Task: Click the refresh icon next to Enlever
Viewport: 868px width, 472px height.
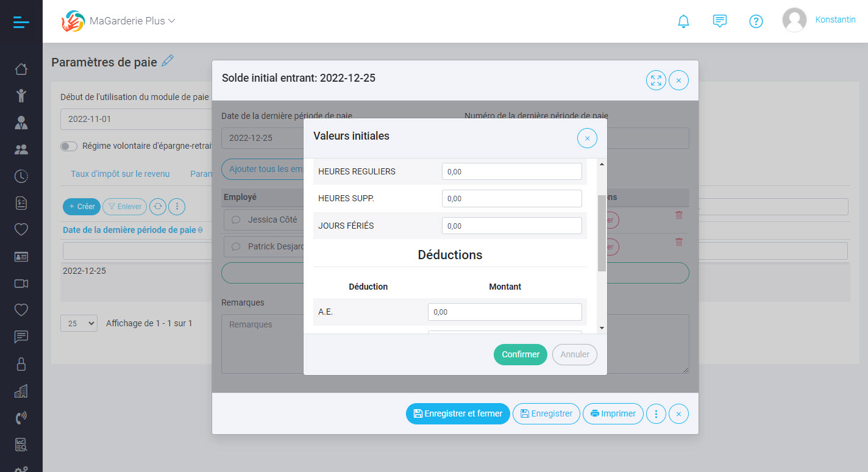Action: tap(158, 206)
